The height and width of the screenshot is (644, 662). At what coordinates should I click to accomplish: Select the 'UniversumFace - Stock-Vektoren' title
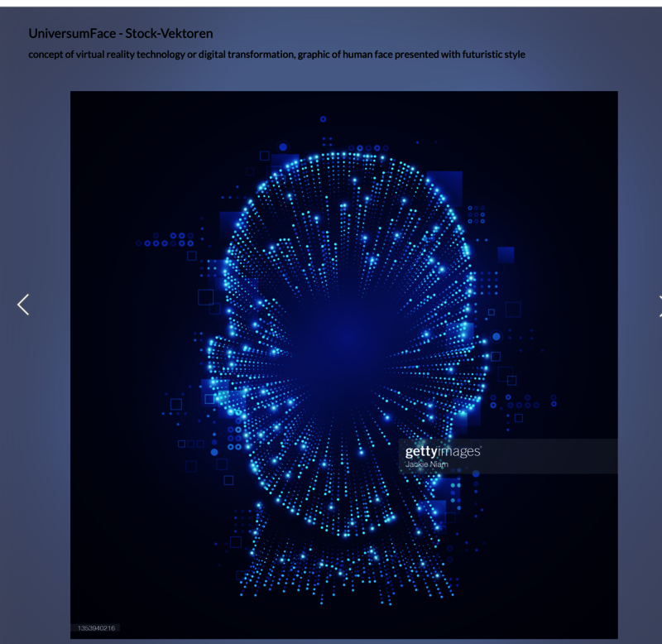121,33
